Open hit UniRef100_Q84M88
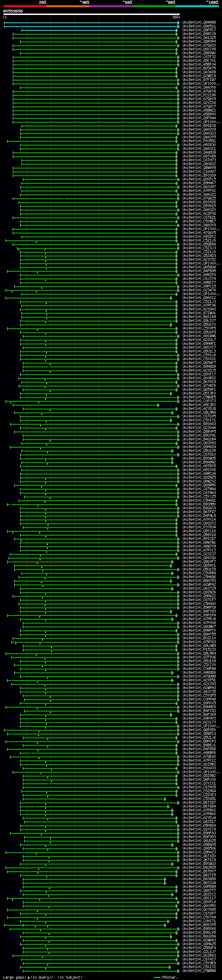The height and width of the screenshot is (980, 222). [199, 23]
